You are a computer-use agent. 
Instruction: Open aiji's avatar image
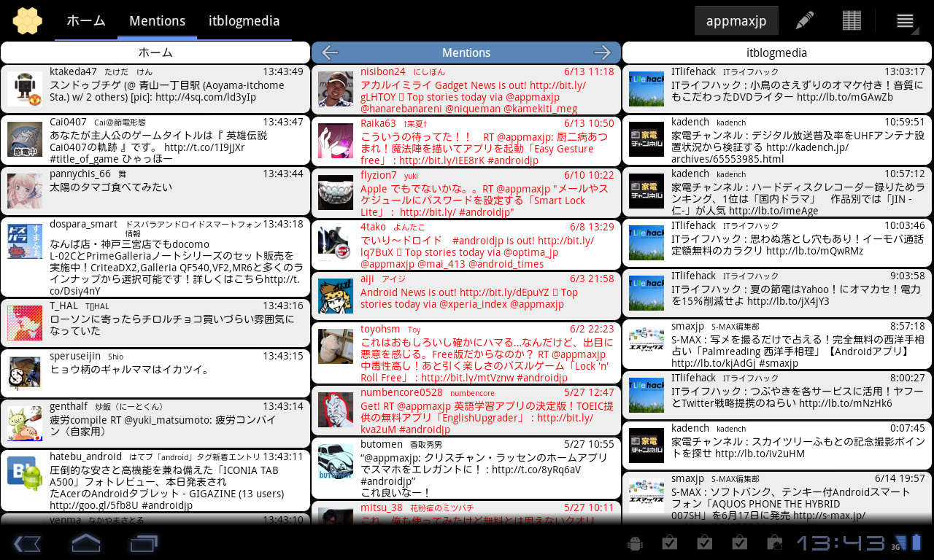pos(336,296)
